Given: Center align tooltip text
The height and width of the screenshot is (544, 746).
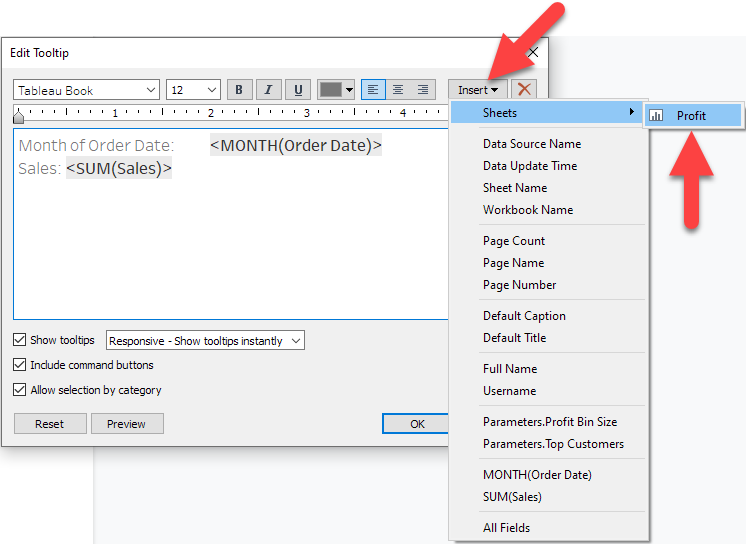Looking at the screenshot, I should click(398, 90).
